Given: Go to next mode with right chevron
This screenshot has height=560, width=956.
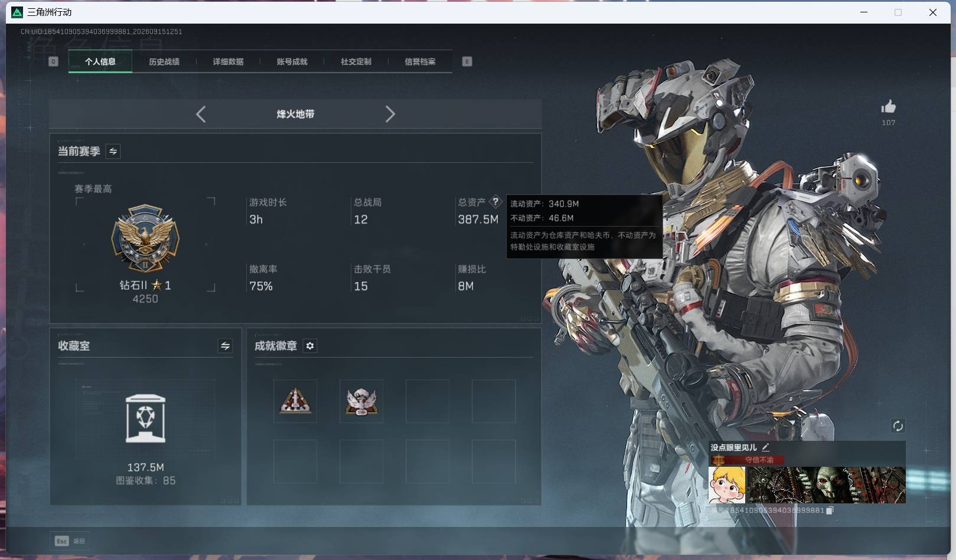Looking at the screenshot, I should pos(390,114).
